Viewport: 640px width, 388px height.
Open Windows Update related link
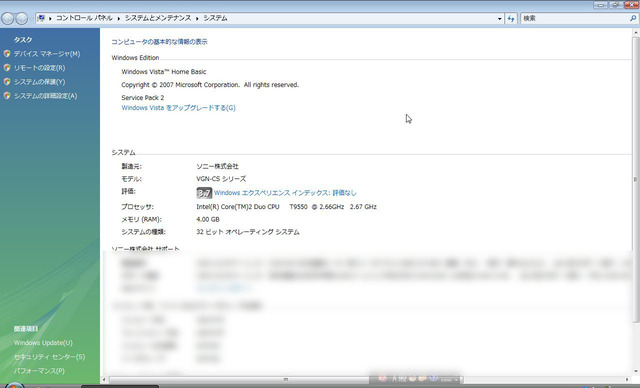point(43,343)
